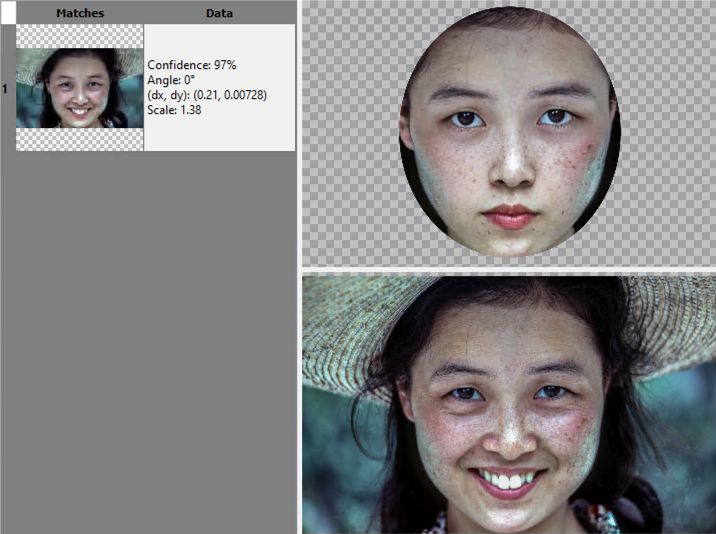Click the white corner select-all cell

(x=7, y=12)
